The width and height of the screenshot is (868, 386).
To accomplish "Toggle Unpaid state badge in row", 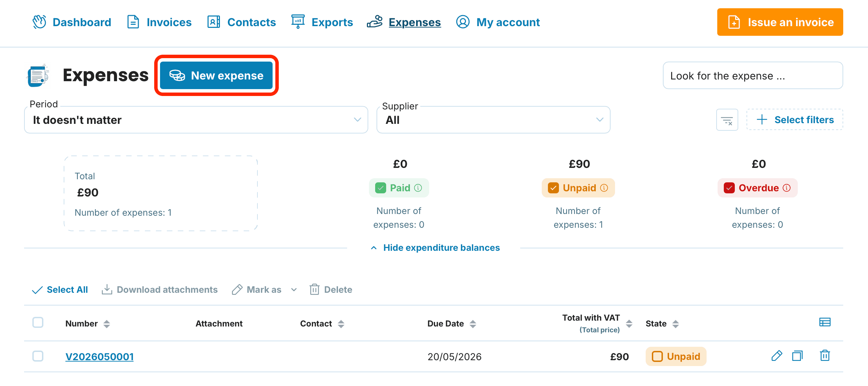I will [x=676, y=356].
